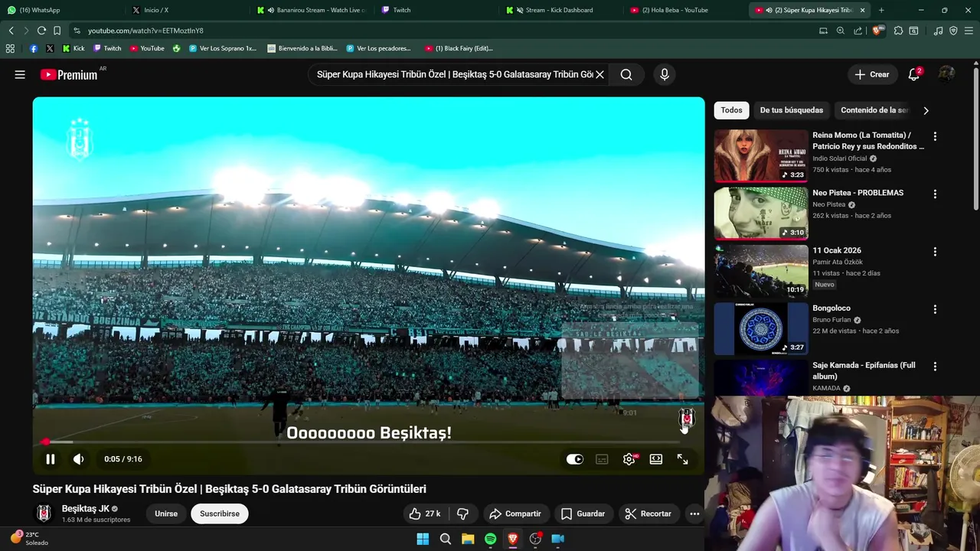The width and height of the screenshot is (980, 551).
Task: Switch to the WhatsApp browser tab
Action: pyautogui.click(x=60, y=10)
